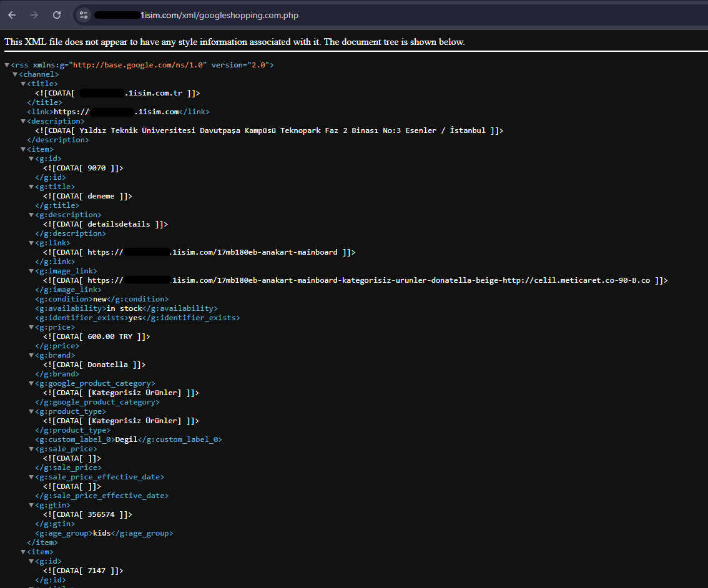The image size is (708, 588).
Task: Collapse the g:price node
Action: coord(31,327)
